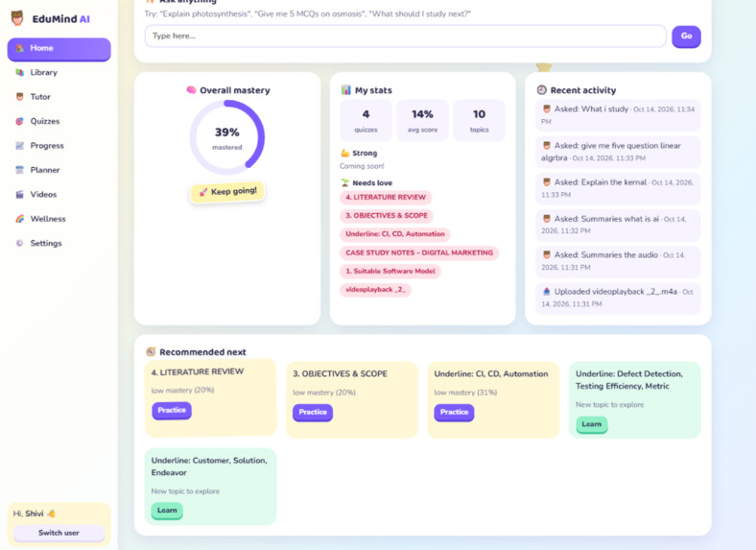
Task: Click the upload icon beside Uploaded videoplayback
Action: pos(547,292)
